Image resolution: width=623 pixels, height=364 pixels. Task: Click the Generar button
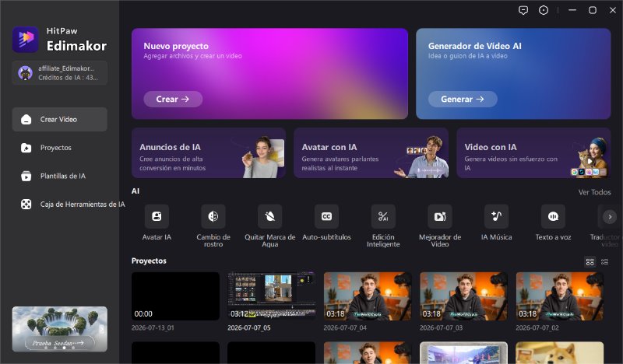463,100
